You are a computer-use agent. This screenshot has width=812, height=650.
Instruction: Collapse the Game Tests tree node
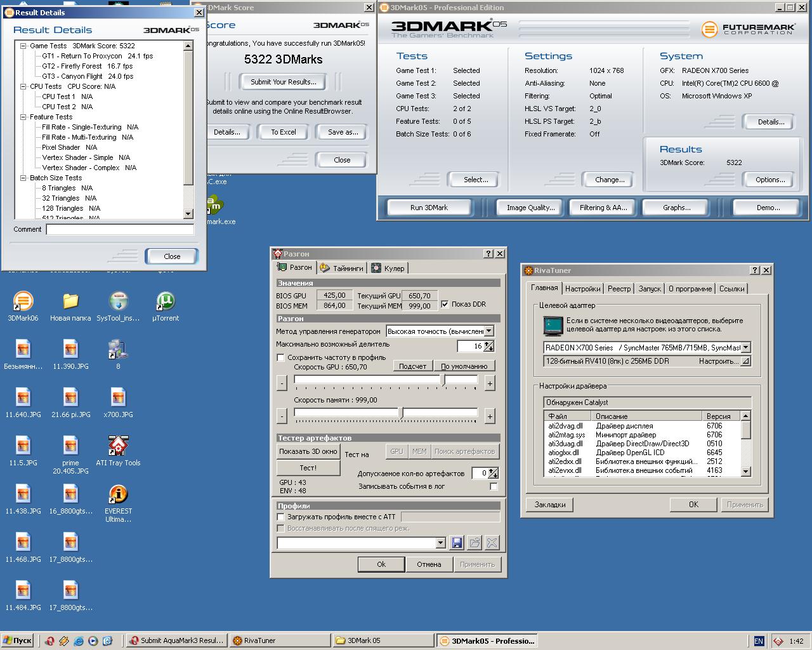click(23, 46)
